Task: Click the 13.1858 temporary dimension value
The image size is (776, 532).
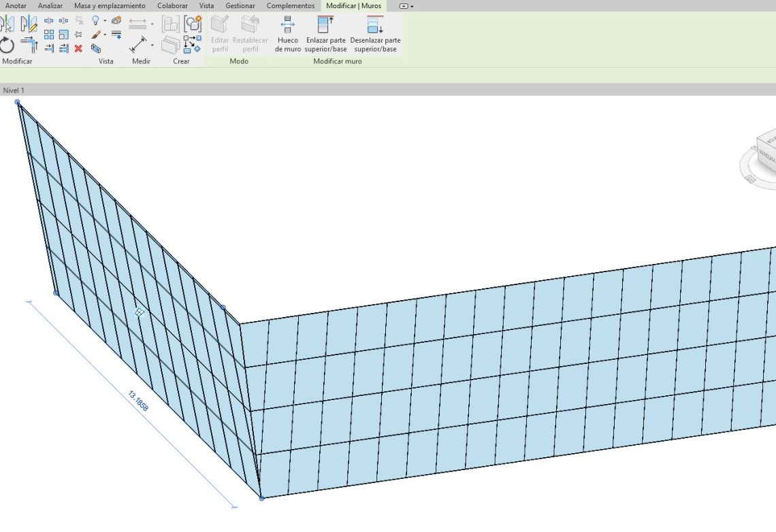Action: [138, 401]
